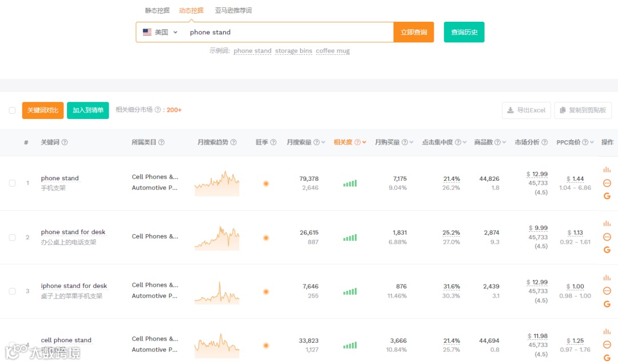Click relevance bars icon for phone stand for desk
Screen dimensions: 618x364
point(350,238)
